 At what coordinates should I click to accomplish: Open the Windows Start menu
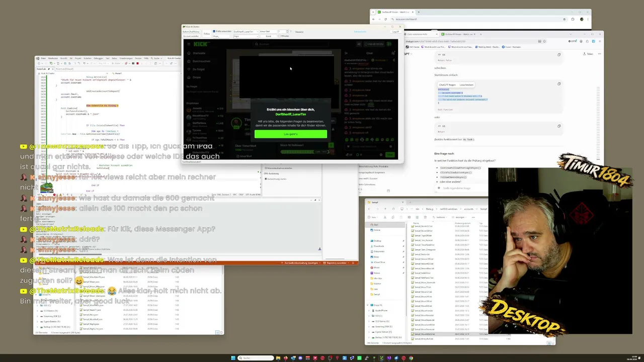(233, 358)
